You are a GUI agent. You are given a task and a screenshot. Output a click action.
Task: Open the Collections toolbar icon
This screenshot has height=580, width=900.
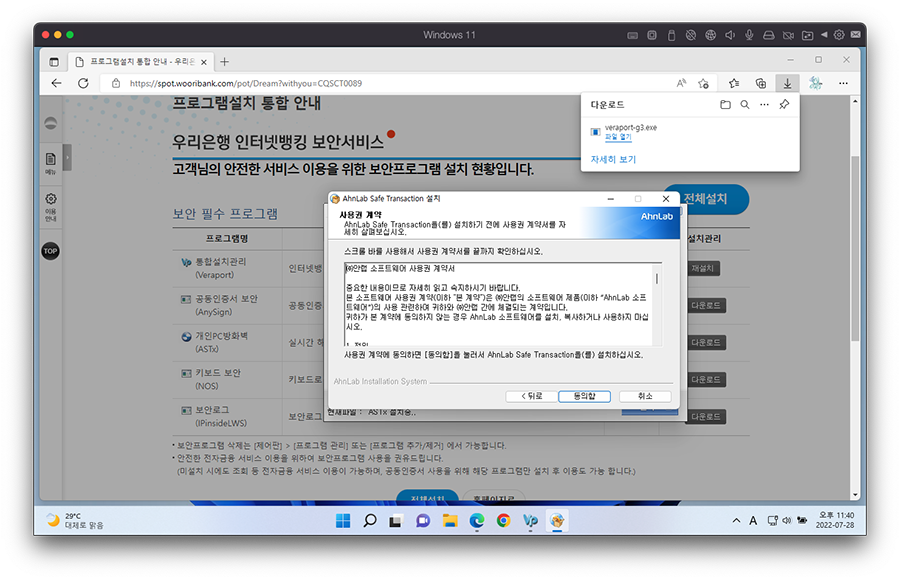(761, 83)
